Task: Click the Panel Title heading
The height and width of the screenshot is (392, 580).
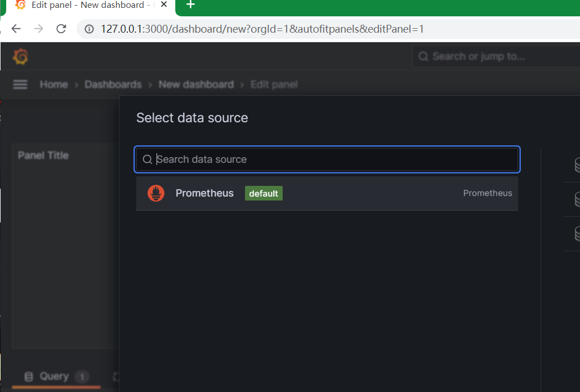Action: (43, 155)
